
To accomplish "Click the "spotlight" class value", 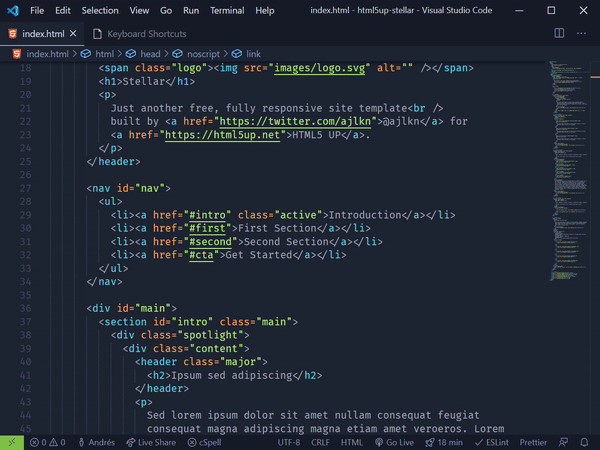I will tap(210, 335).
